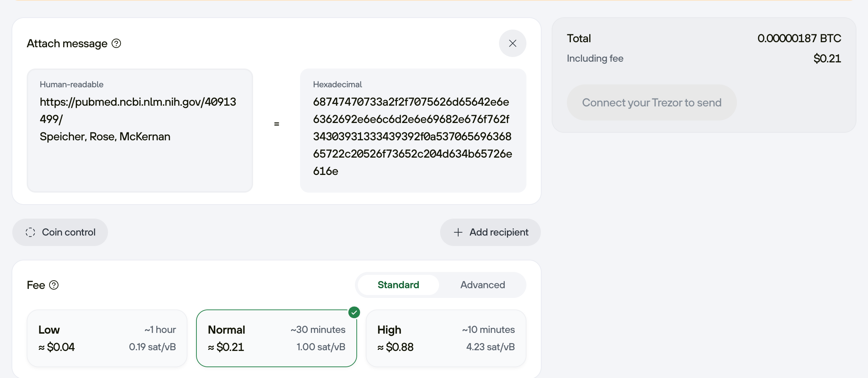868x378 pixels.
Task: Add another recipient
Action: pos(490,232)
